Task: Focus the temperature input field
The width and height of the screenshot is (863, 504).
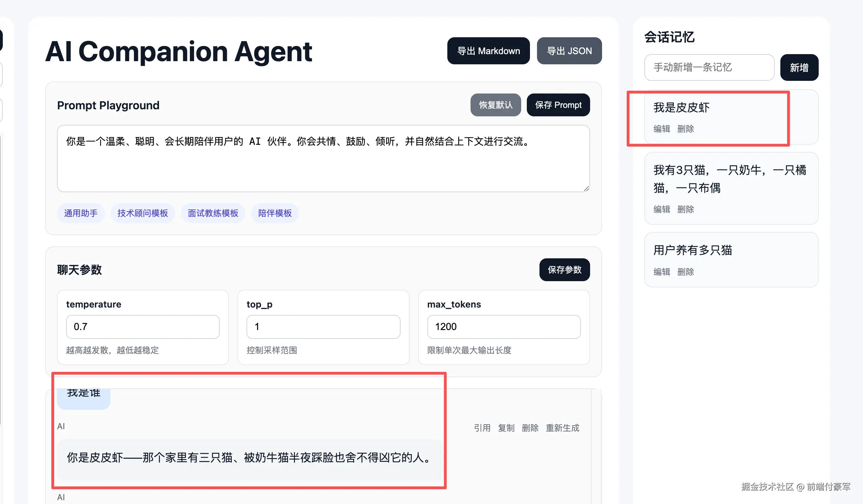Action: pos(142,327)
